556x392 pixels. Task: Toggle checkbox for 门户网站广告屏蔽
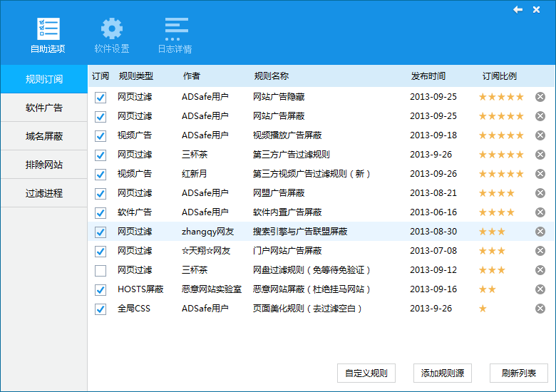pyautogui.click(x=101, y=252)
